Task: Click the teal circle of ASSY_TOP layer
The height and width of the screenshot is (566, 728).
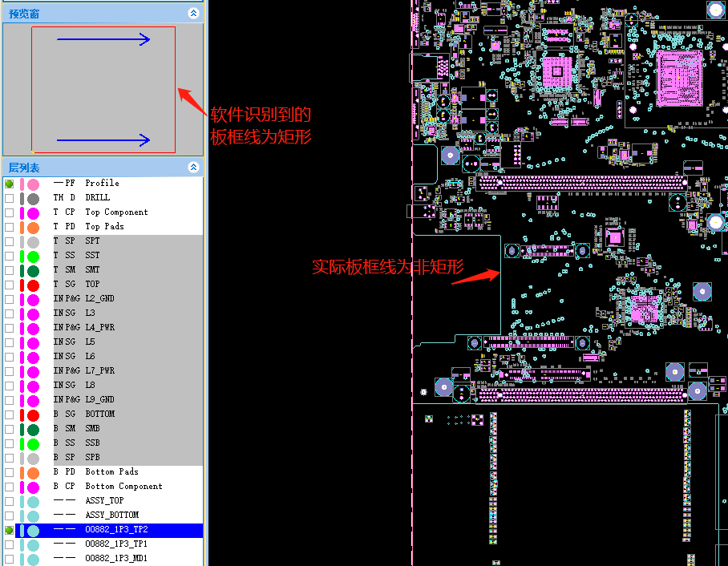Action: pyautogui.click(x=33, y=501)
